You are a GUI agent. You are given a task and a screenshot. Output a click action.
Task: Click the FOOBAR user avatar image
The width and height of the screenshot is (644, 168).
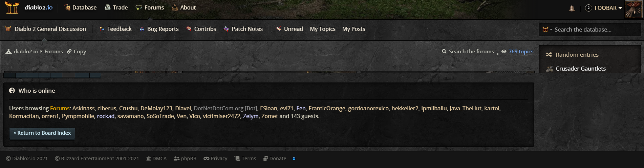point(633,9)
